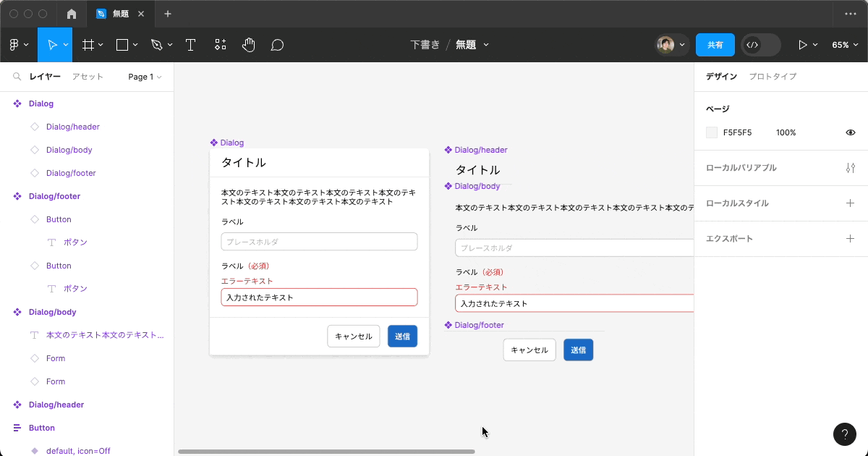
Task: Open the 65% zoom dropdown
Action: point(845,44)
